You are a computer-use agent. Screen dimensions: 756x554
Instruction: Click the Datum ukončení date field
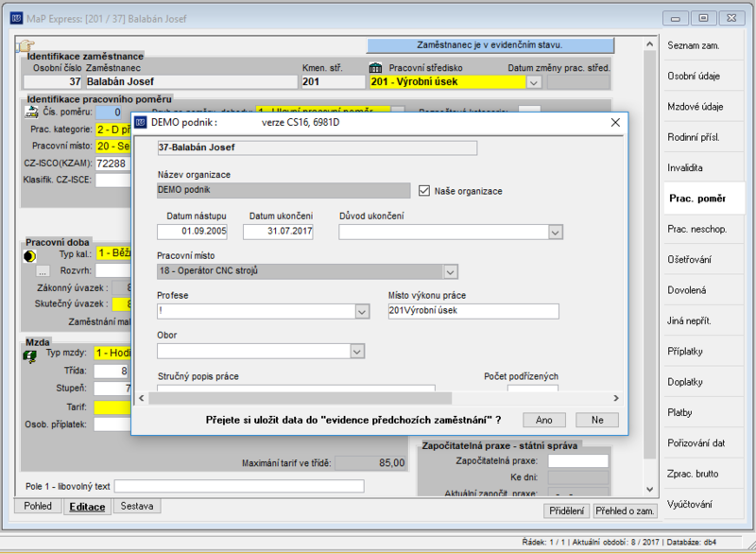tap(278, 232)
